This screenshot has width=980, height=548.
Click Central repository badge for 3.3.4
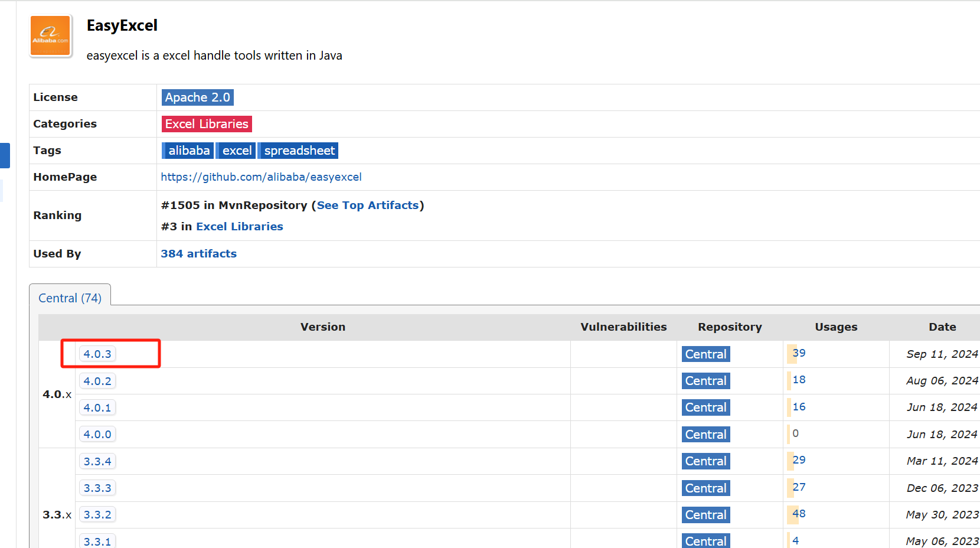click(x=706, y=461)
